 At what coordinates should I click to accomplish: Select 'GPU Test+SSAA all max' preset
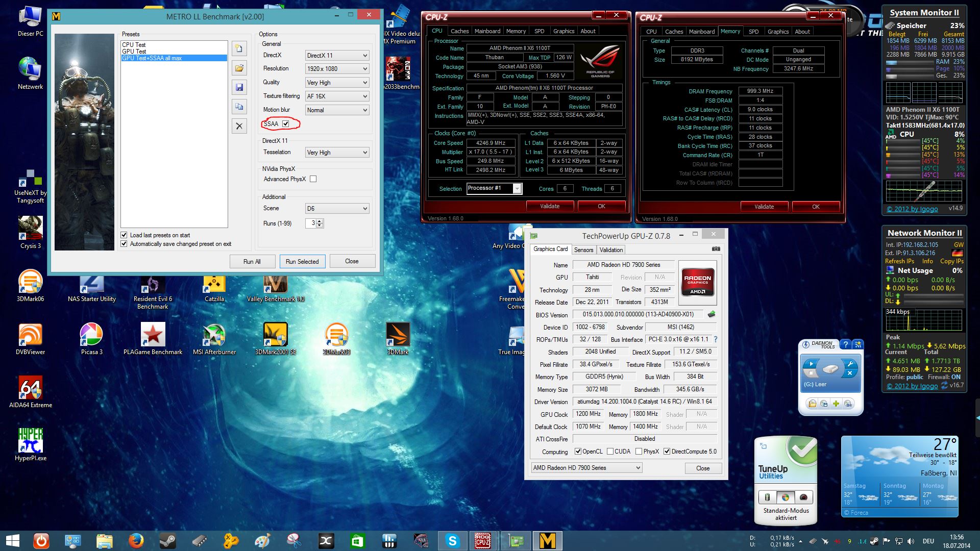point(152,58)
